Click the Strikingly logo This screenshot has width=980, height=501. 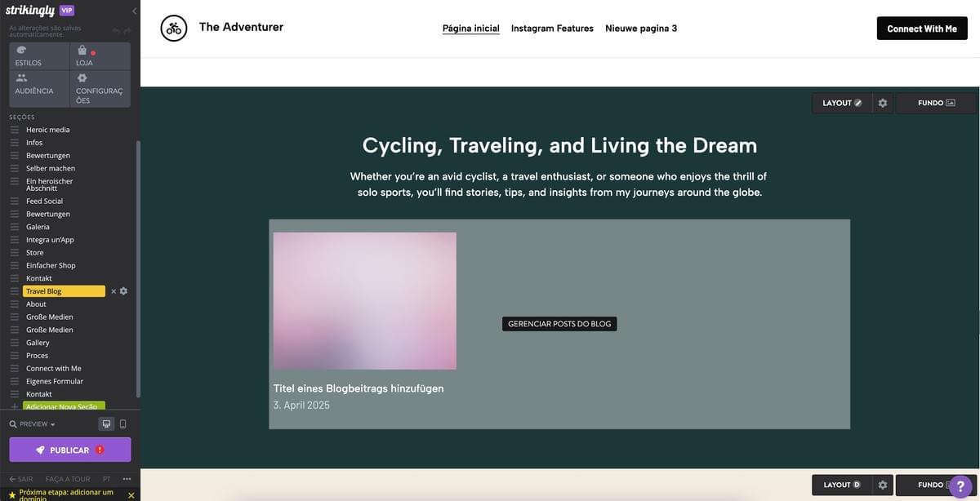[x=30, y=11]
